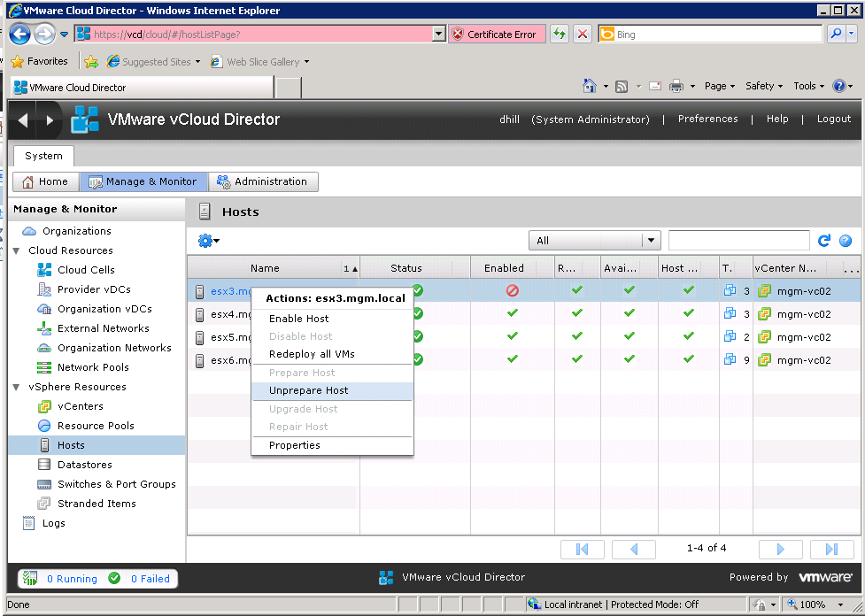Select Hosts in the sidebar tree
The width and height of the screenshot is (865, 616).
(x=97, y=445)
